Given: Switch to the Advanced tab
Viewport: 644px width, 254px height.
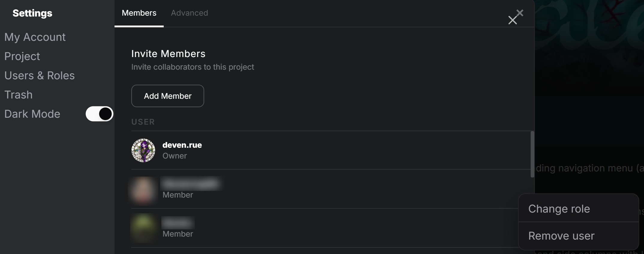Looking at the screenshot, I should tap(189, 13).
